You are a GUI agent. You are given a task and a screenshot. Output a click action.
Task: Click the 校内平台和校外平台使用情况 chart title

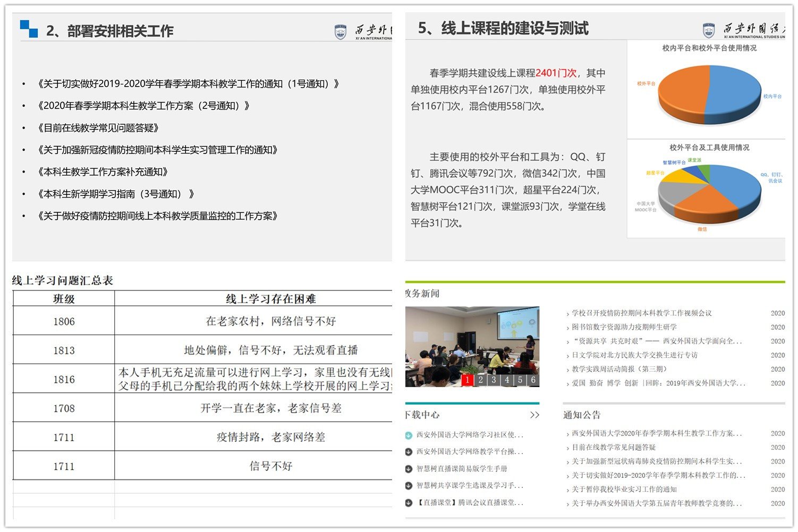tap(709, 48)
